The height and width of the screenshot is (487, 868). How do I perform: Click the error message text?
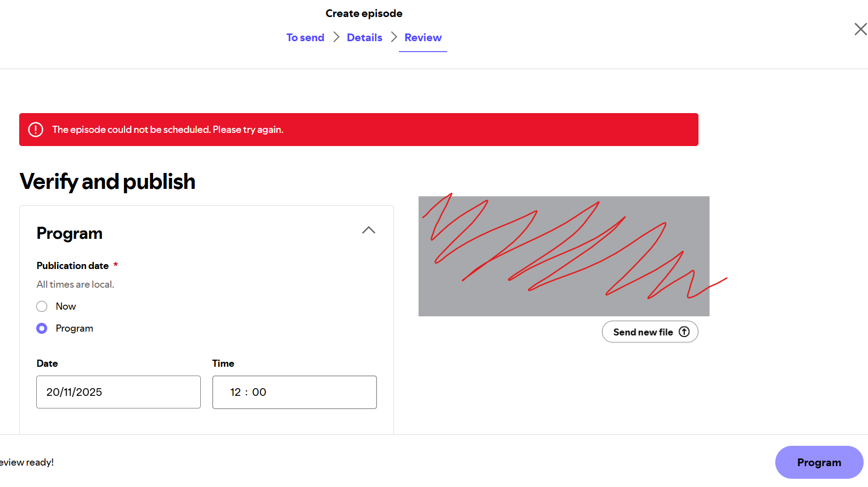tap(168, 130)
